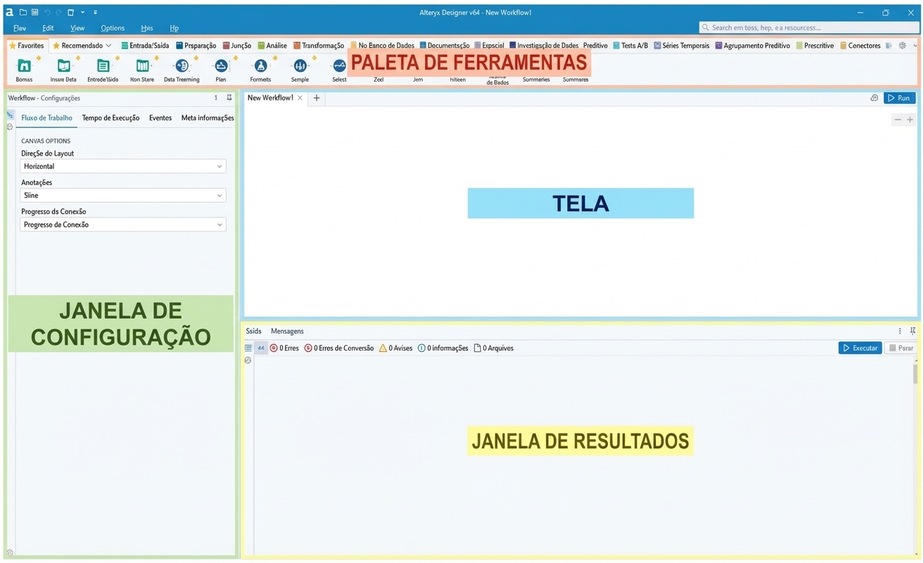
Task: Click the open folder icon in title bar
Action: 23,12
